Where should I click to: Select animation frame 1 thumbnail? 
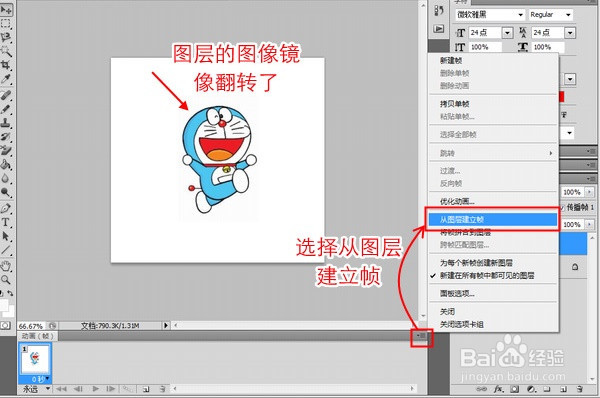[x=35, y=359]
